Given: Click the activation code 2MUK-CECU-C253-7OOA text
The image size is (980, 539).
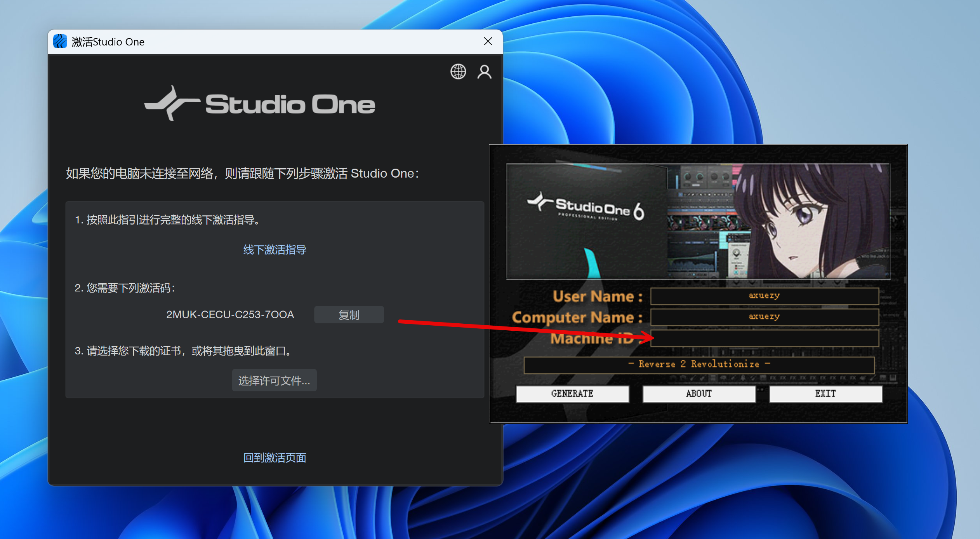Looking at the screenshot, I should click(x=230, y=314).
